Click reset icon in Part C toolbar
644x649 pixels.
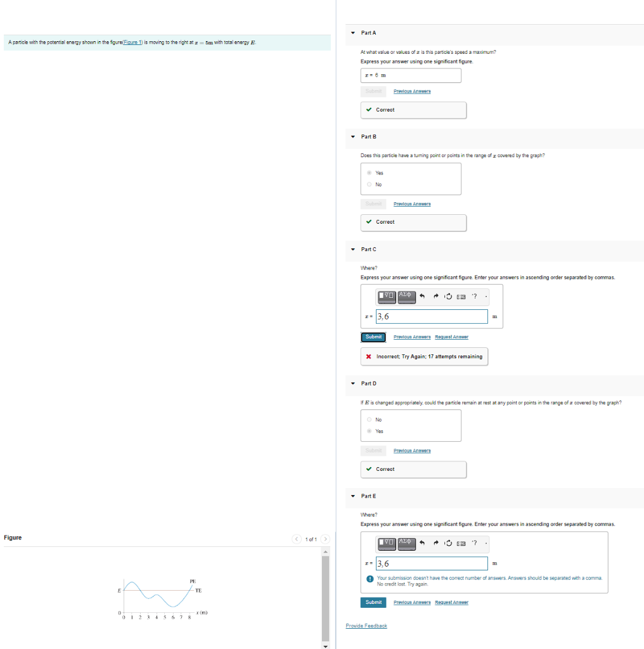(448, 297)
